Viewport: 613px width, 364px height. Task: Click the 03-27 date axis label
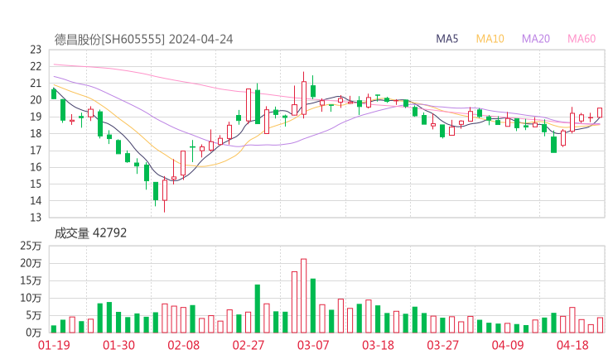tap(442, 345)
